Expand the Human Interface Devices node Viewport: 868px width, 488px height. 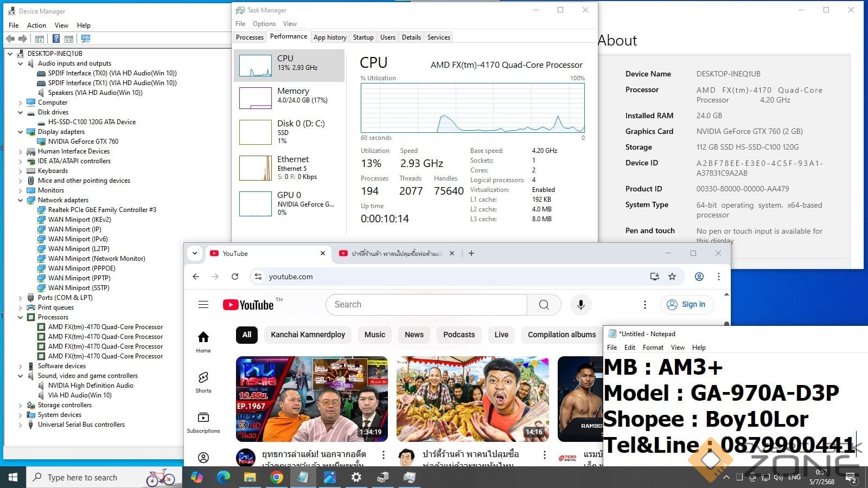tap(21, 151)
